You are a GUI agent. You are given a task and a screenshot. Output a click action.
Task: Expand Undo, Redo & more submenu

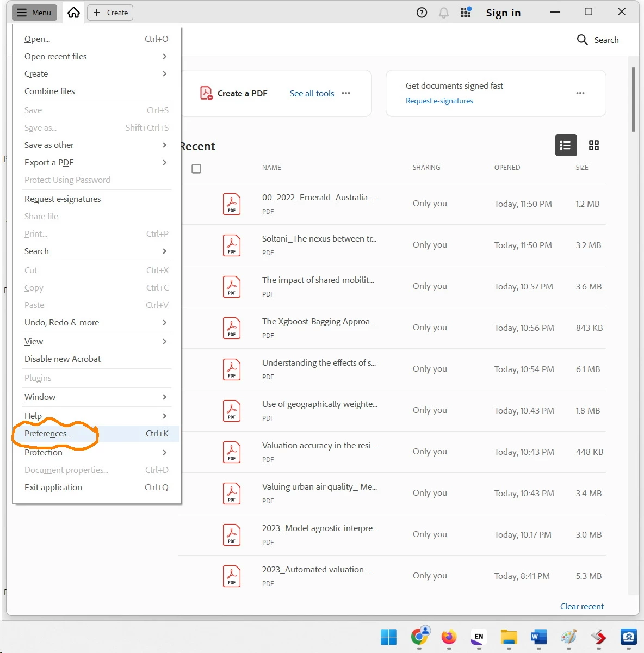pyautogui.click(x=96, y=323)
